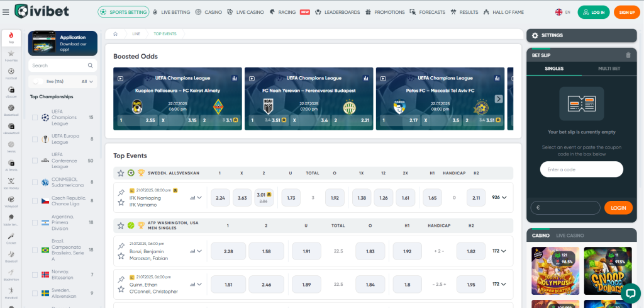Image resolution: width=644 pixels, height=308 pixels.
Task: Bet on IFK Norrkoping win at 2.24
Action: pyautogui.click(x=220, y=198)
